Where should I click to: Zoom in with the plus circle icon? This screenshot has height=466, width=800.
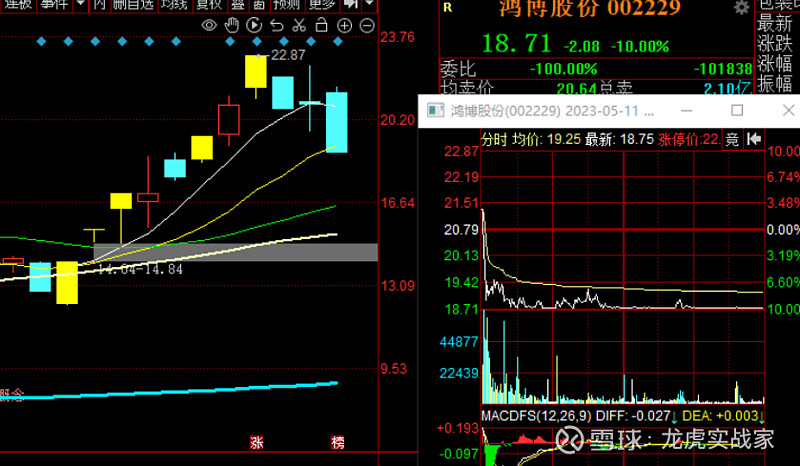(344, 24)
